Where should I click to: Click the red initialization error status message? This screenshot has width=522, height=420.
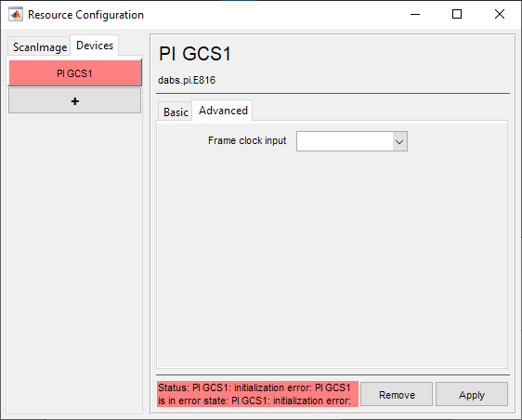(x=257, y=394)
